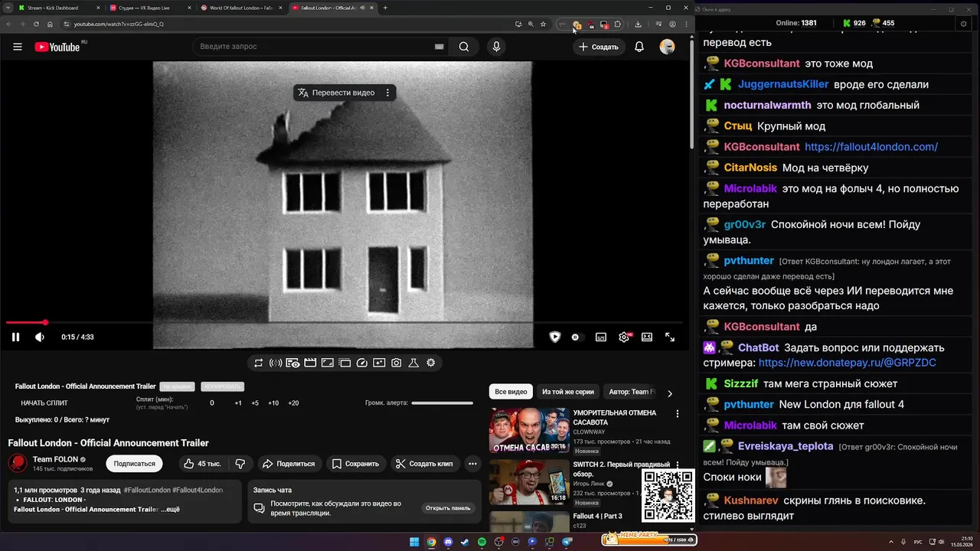The width and height of the screenshot is (980, 551).
Task: Open chat replay with Открыть панель
Action: [448, 508]
